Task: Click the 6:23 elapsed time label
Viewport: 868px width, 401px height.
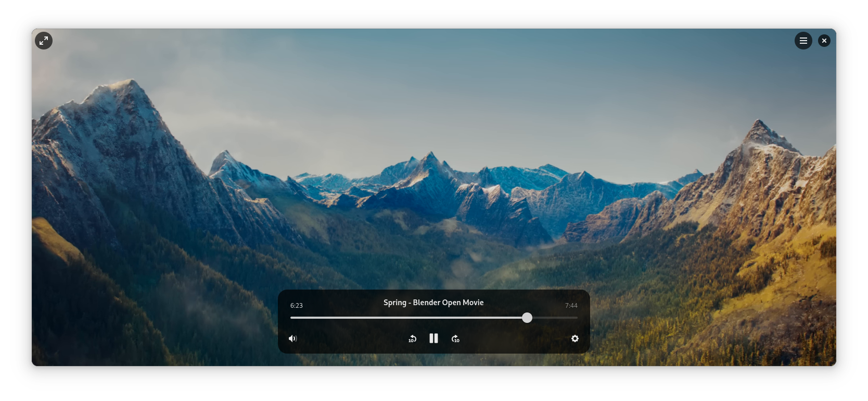Action: point(297,306)
